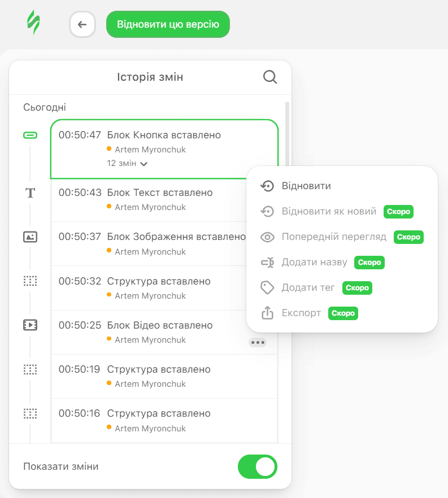Click the Button block timeline icon
The image size is (448, 498).
[30, 135]
